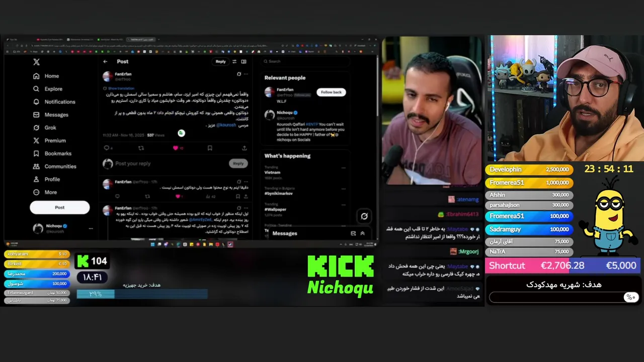Viewport: 644px width, 362px height.
Task: Toggle like heart on main post
Action: [x=176, y=148]
